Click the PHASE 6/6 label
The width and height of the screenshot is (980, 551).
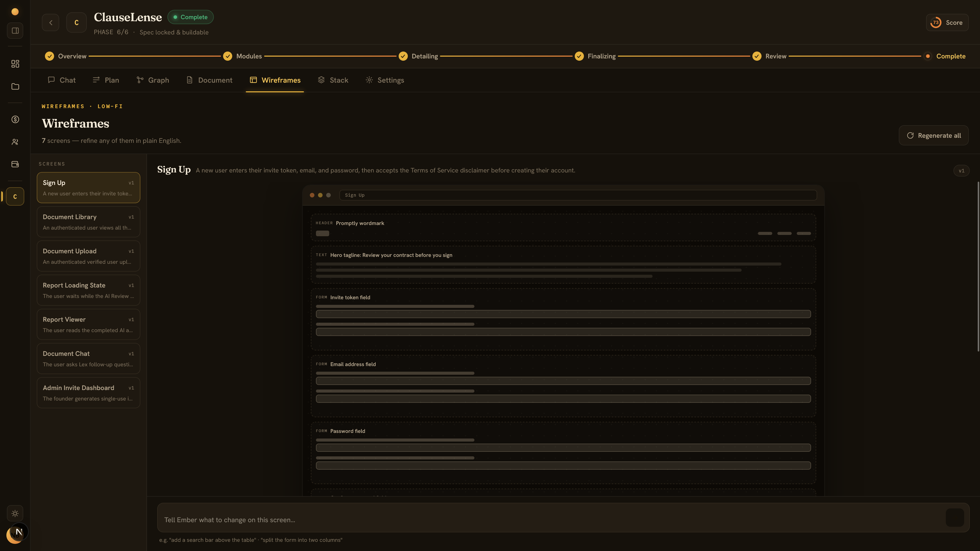111,32
